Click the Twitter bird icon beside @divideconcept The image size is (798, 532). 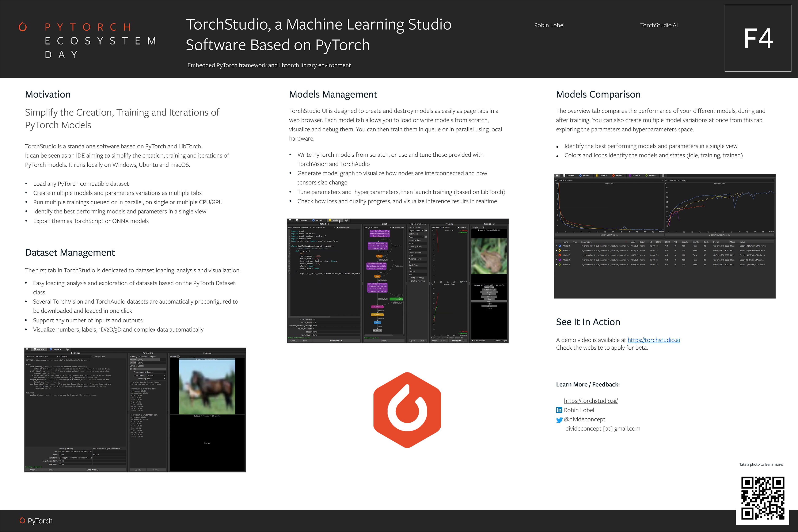(x=559, y=420)
